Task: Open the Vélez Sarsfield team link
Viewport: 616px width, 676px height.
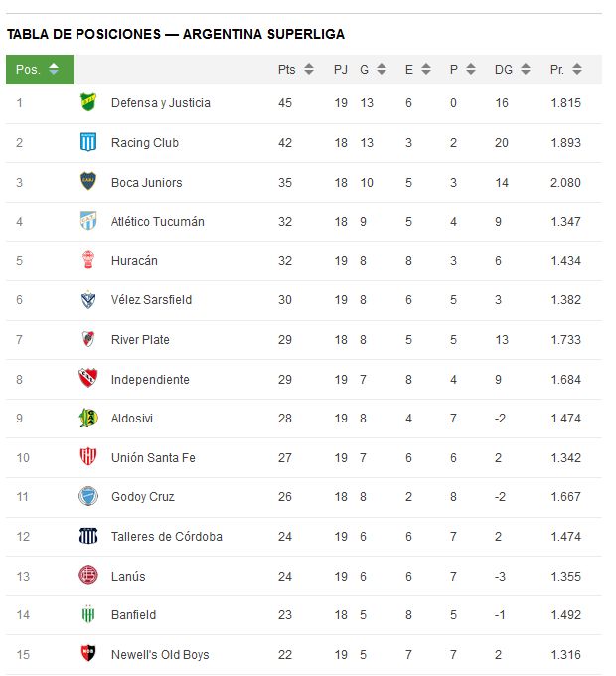Action: click(x=151, y=300)
